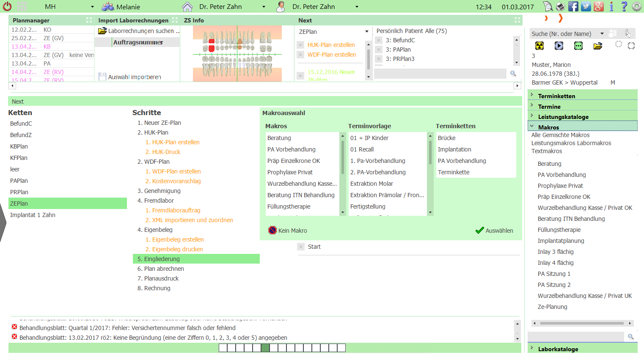This screenshot has height=355, width=644.
Task: Click the seated patient icon beside search
Action: pyautogui.click(x=628, y=33)
